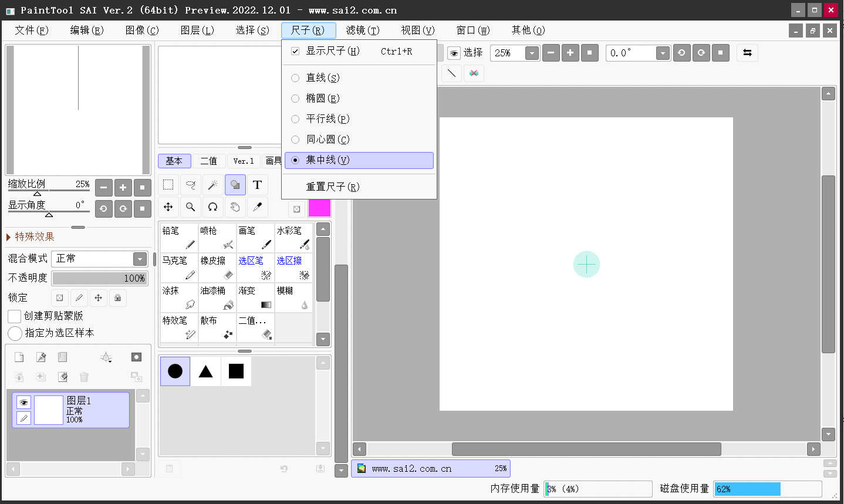The height and width of the screenshot is (504, 844).
Task: Choose the triangle shape
Action: [x=206, y=371]
